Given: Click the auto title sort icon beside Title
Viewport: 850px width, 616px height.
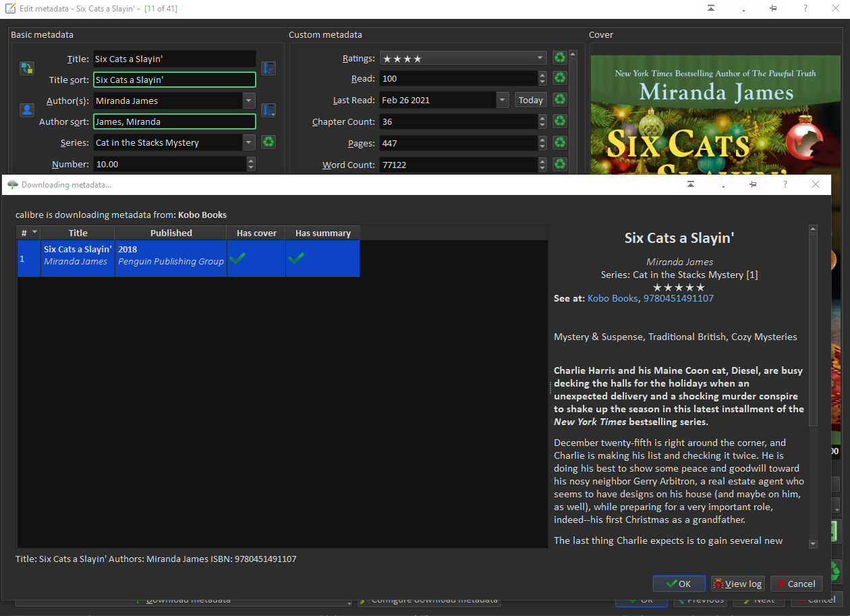Looking at the screenshot, I should click(x=268, y=68).
